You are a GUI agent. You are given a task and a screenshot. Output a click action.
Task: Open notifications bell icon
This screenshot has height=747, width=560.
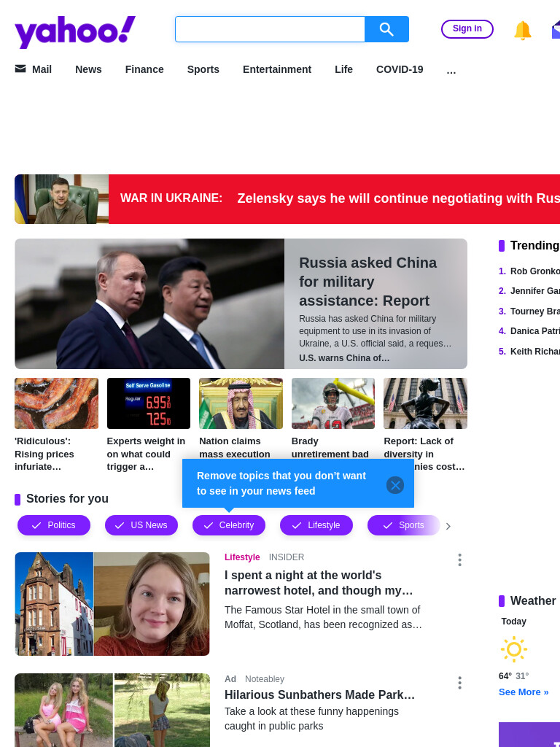tap(522, 30)
